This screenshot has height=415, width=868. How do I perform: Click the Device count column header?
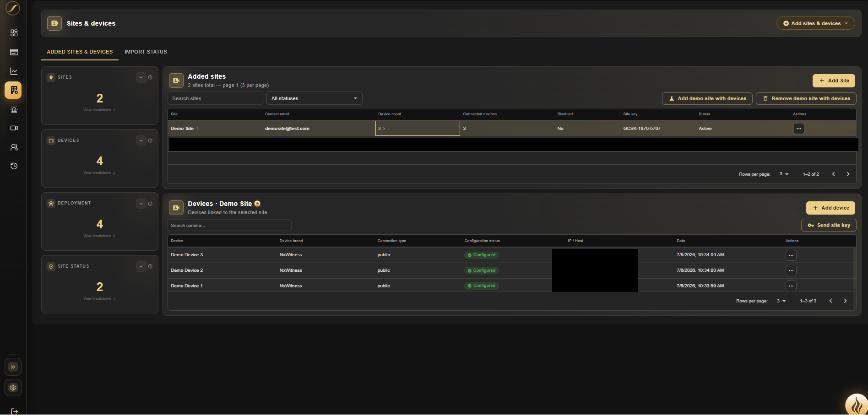tap(390, 114)
